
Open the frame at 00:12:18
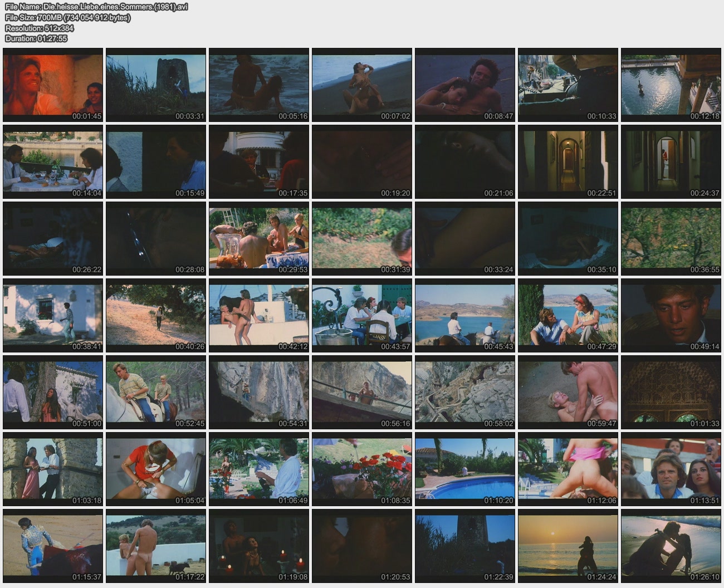point(671,85)
